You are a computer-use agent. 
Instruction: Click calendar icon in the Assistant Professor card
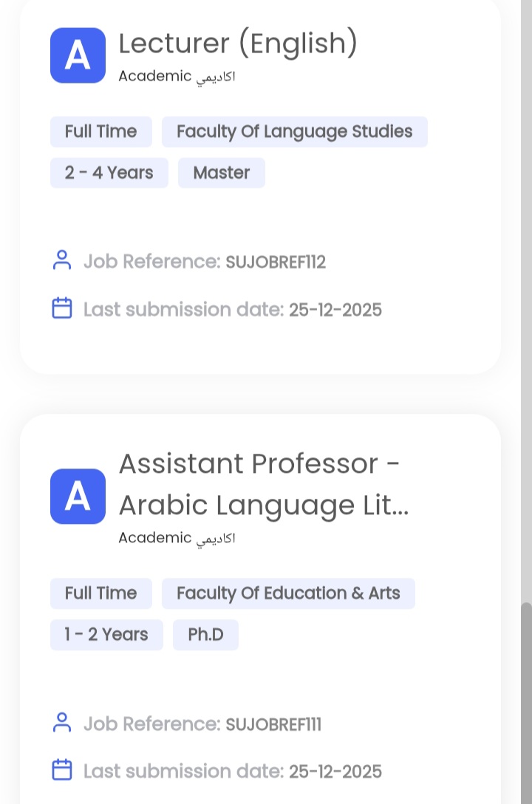point(62,771)
